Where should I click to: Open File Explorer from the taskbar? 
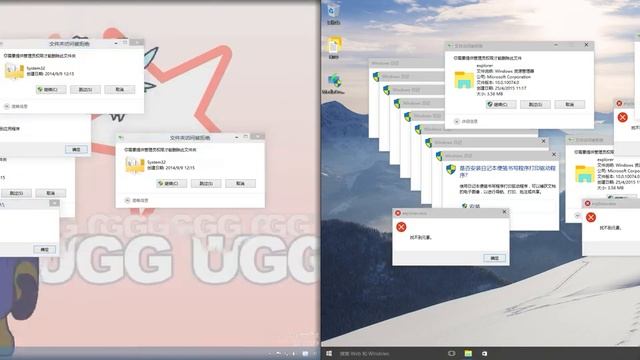[x=468, y=353]
